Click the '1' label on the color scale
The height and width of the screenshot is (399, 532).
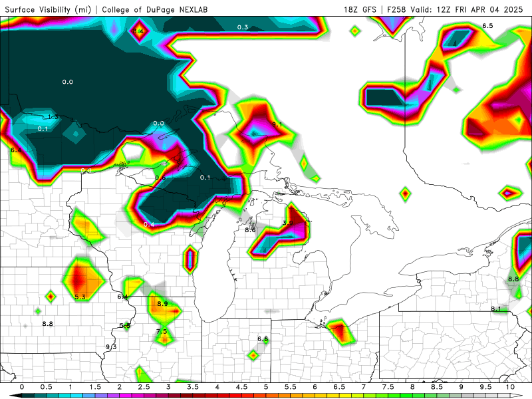pyautogui.click(x=70, y=387)
